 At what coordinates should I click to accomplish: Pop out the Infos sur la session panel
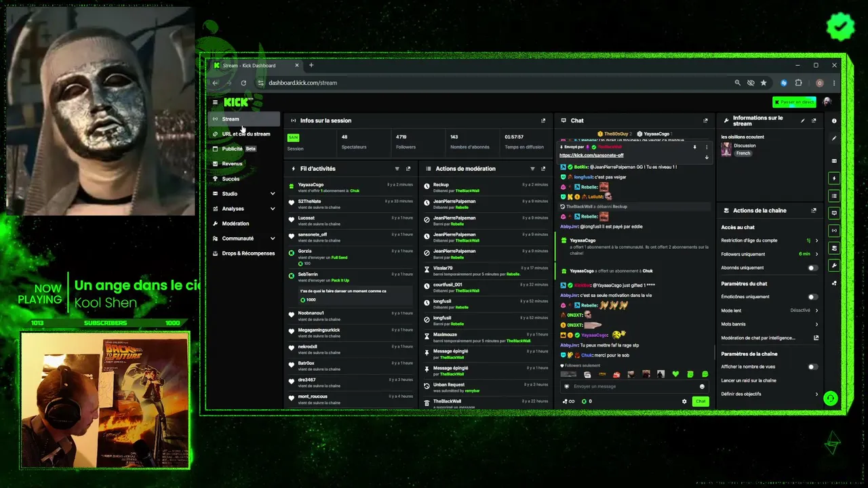pyautogui.click(x=543, y=121)
